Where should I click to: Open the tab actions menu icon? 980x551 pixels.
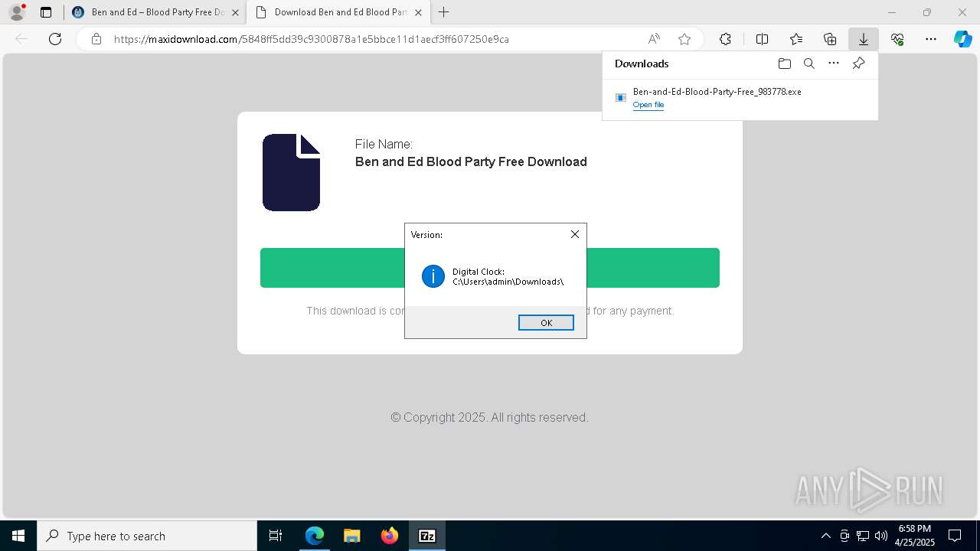[46, 12]
